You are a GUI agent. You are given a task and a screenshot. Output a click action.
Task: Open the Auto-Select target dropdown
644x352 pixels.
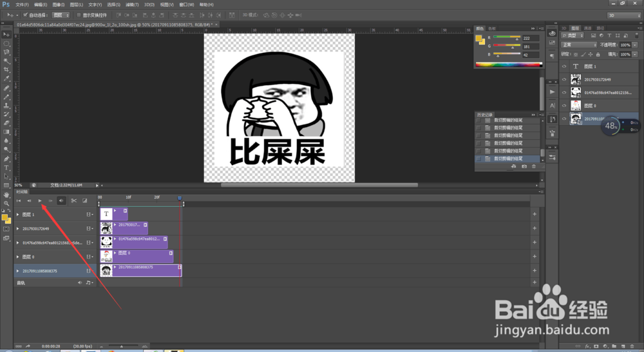click(x=61, y=15)
